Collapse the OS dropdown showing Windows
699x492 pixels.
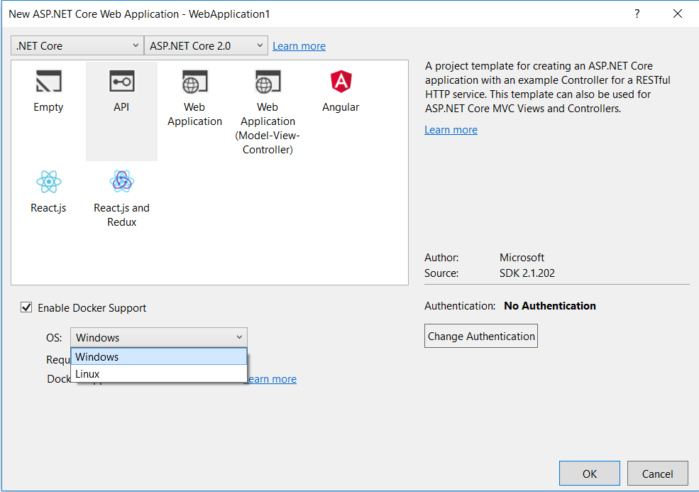(159, 337)
